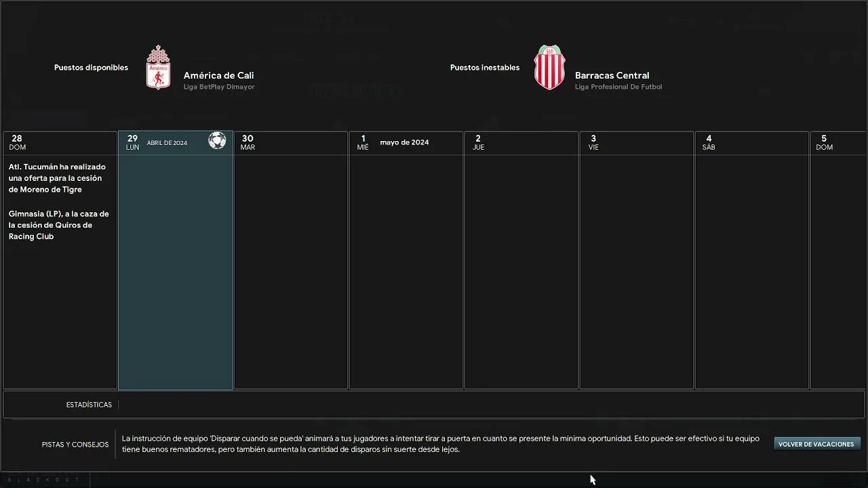Click the Estadísticas section label
Viewport: 868px width, 488px height.
click(89, 405)
